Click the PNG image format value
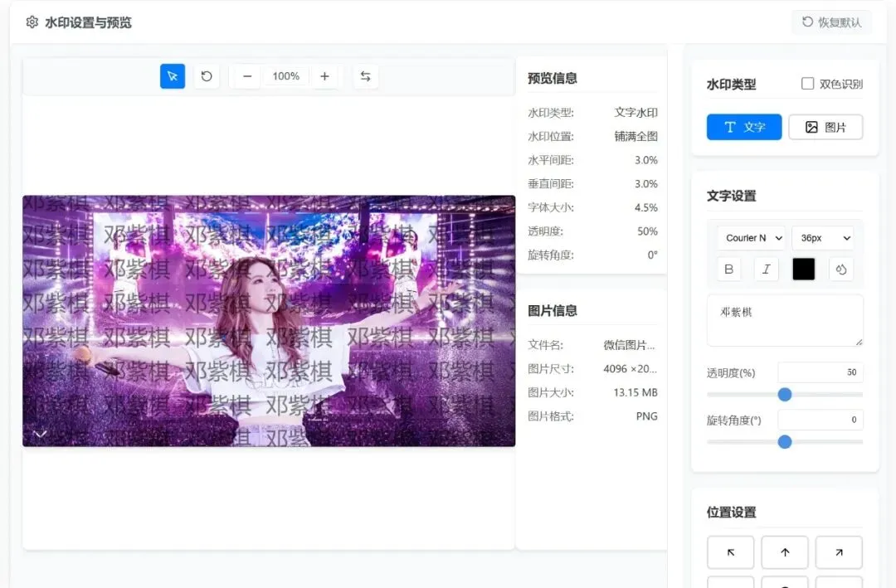Image resolution: width=896 pixels, height=588 pixels. 647,416
